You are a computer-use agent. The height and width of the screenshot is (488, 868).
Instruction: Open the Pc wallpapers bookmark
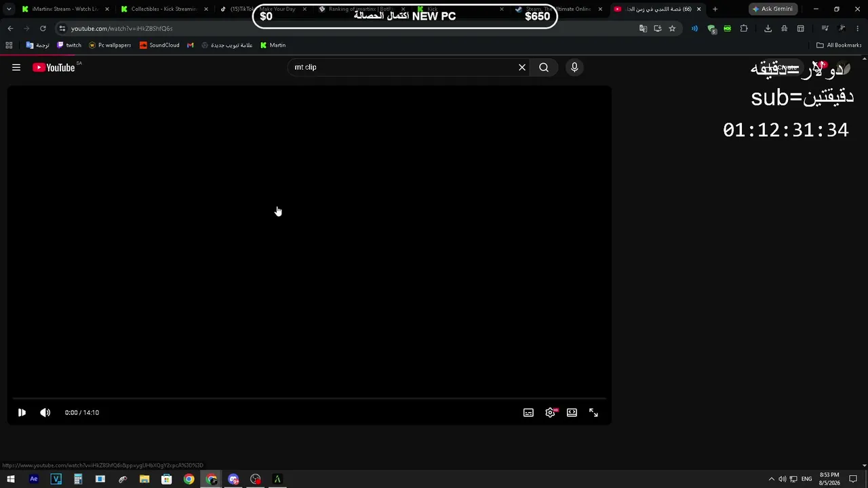(x=110, y=45)
